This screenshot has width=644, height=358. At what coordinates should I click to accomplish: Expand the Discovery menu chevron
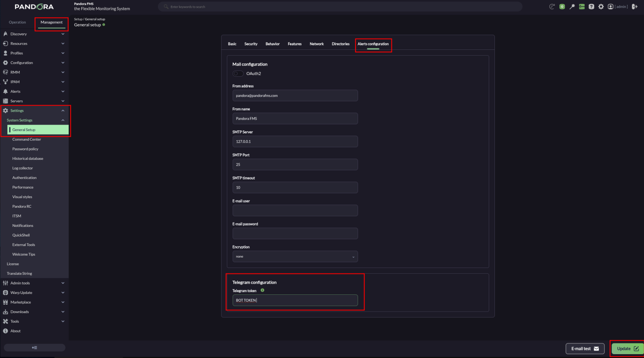point(63,34)
